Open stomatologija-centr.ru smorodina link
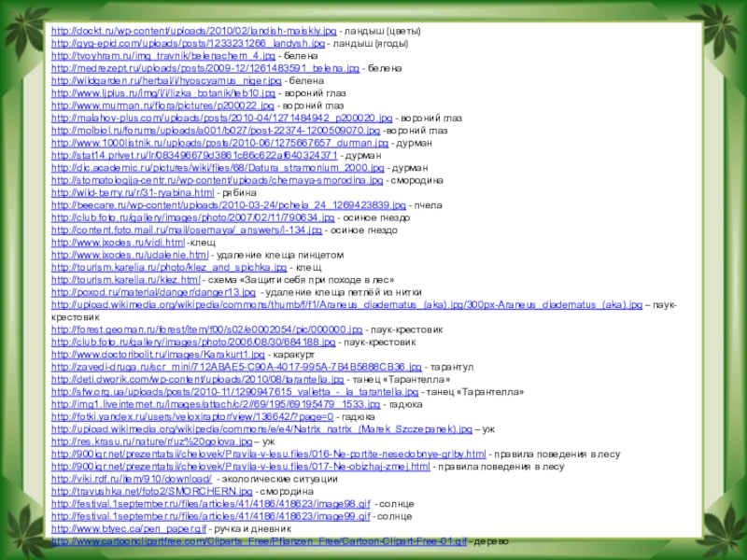This screenshot has width=747, height=560. click(217, 180)
